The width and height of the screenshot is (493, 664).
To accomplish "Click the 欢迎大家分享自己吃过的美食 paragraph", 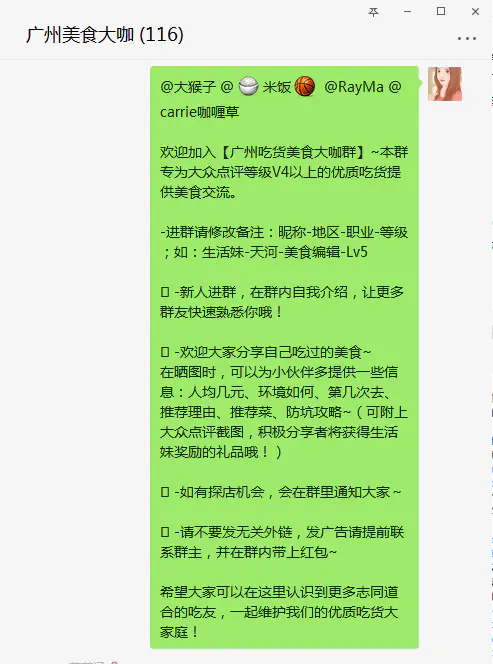I will point(283,402).
